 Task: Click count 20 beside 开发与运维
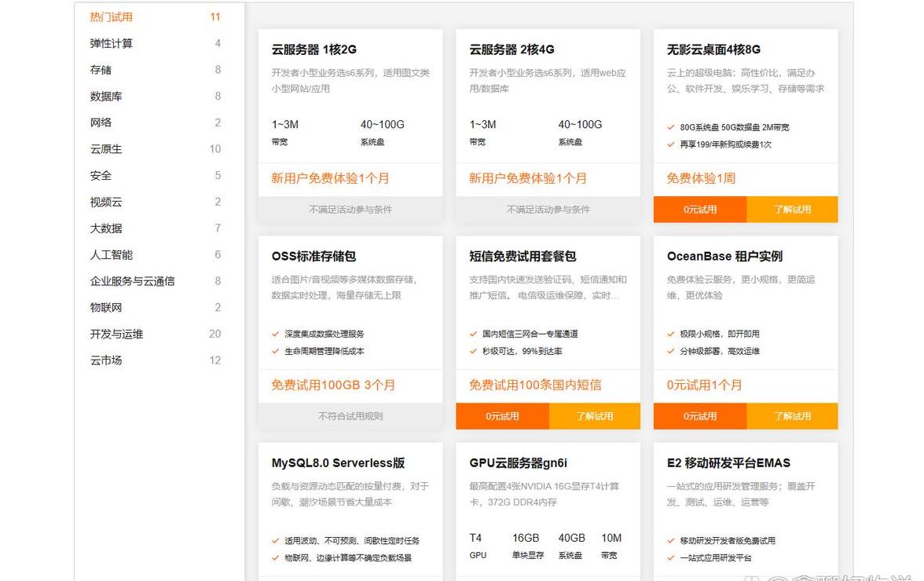point(215,334)
